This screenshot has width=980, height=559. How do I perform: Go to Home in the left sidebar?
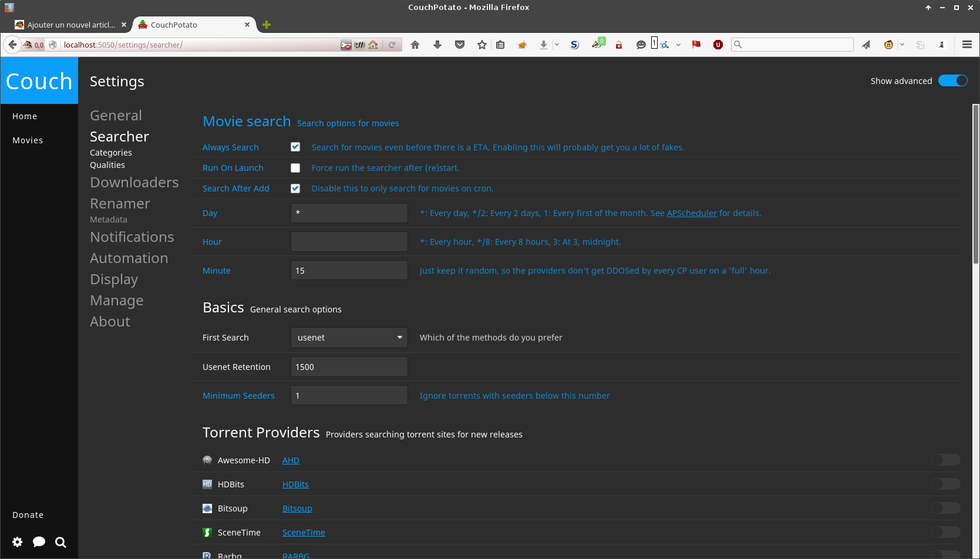[25, 116]
